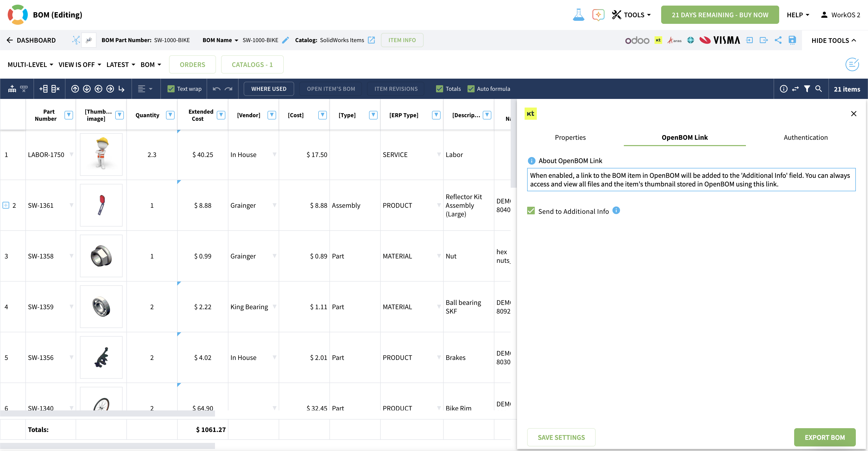Click the share BOM icon

coord(778,40)
